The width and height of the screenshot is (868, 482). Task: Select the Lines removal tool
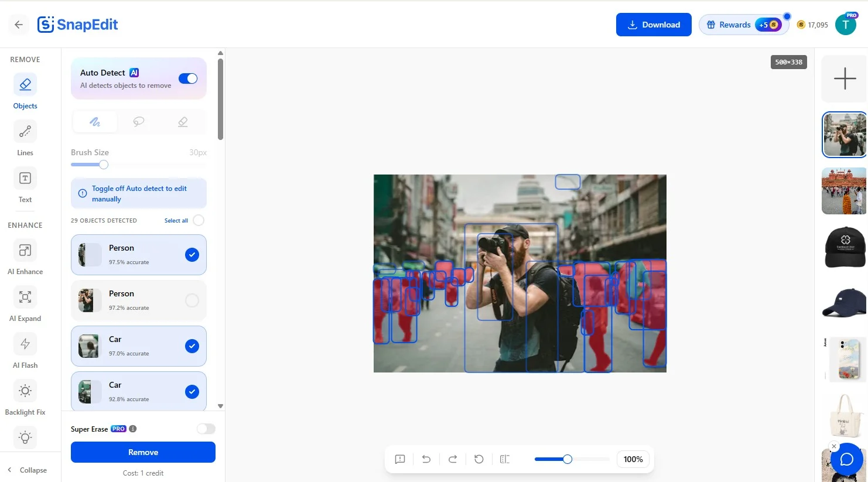click(x=25, y=138)
